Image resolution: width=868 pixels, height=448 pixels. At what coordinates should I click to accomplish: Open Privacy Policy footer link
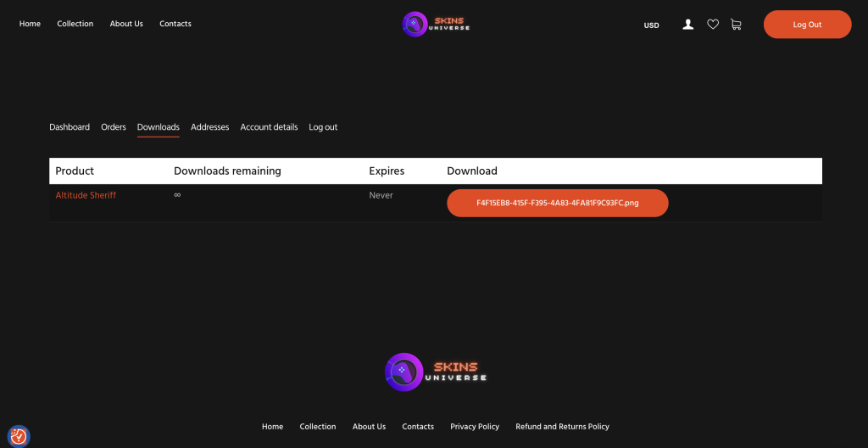[475, 427]
